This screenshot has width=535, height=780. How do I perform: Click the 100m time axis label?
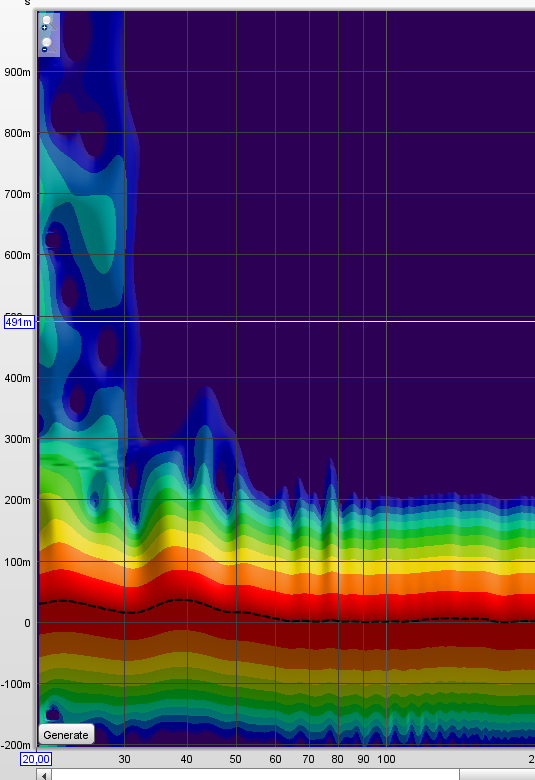click(x=17, y=562)
